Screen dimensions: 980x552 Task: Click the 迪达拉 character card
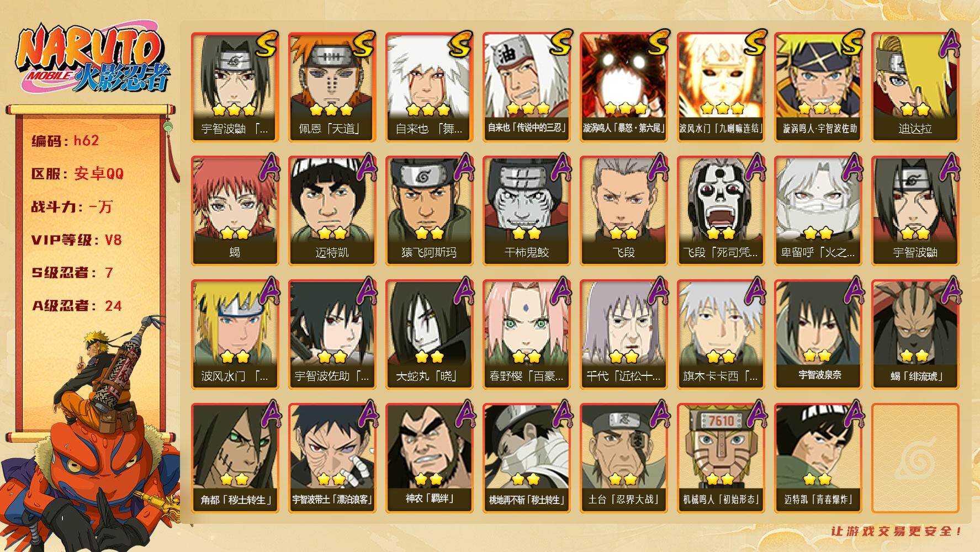pyautogui.click(x=915, y=87)
